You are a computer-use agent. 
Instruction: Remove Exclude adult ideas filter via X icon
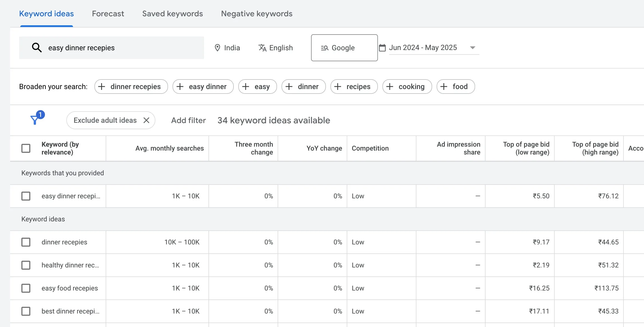146,120
